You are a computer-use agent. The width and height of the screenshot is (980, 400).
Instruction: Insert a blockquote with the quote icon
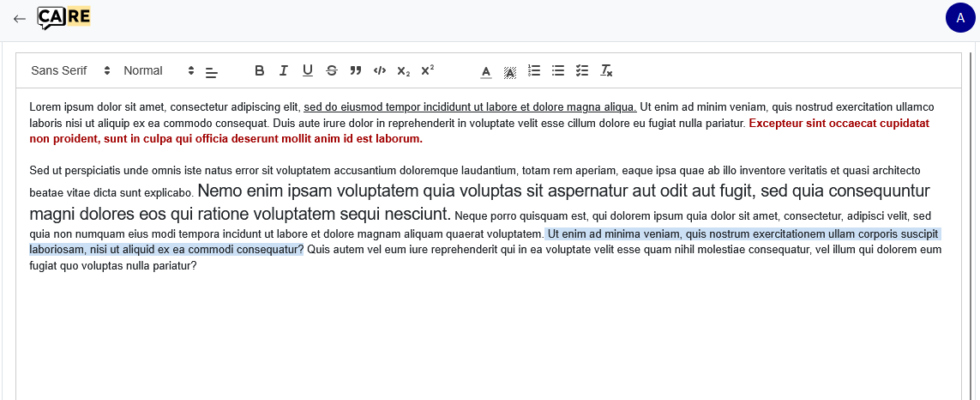356,71
